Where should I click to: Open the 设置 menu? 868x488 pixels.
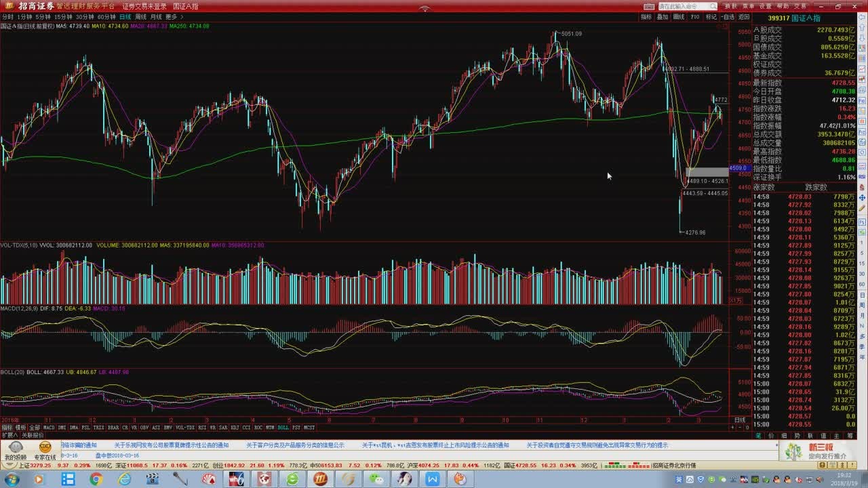[766, 7]
